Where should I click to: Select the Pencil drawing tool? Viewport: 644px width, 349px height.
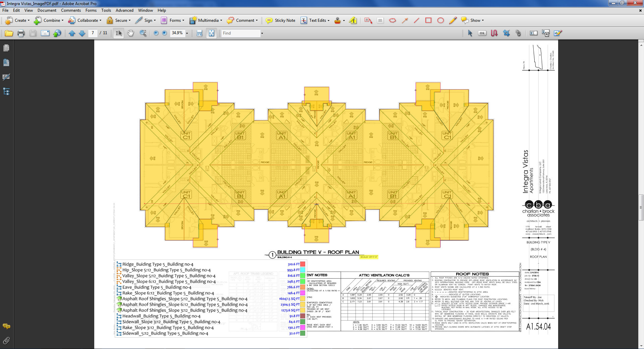(x=452, y=20)
